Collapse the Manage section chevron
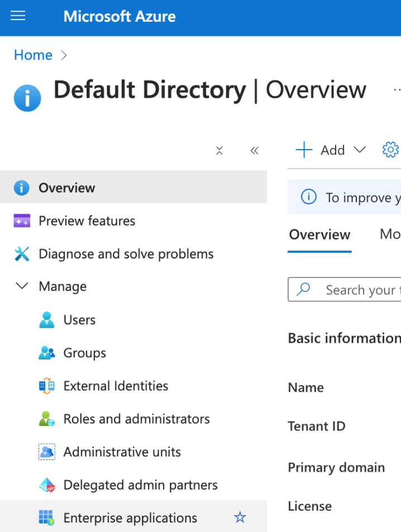The width and height of the screenshot is (401, 532). (x=22, y=286)
